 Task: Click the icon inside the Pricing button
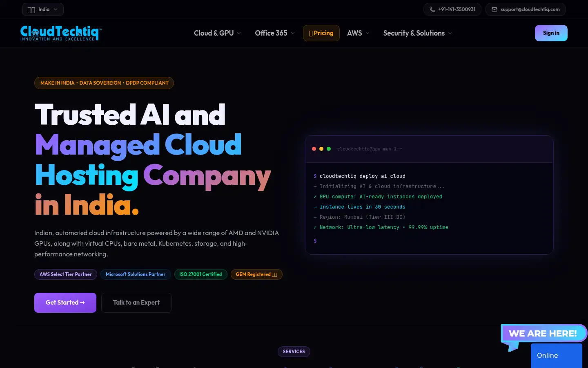coord(311,33)
